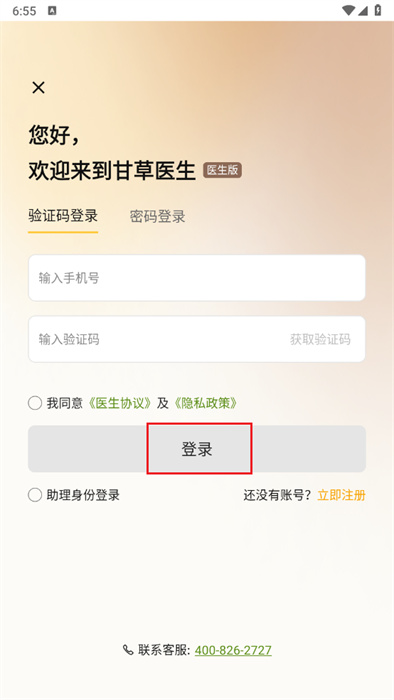Screen dimensions: 394x700
Task: Tap the keyboard 'A' status bar icon
Action: pos(52,11)
